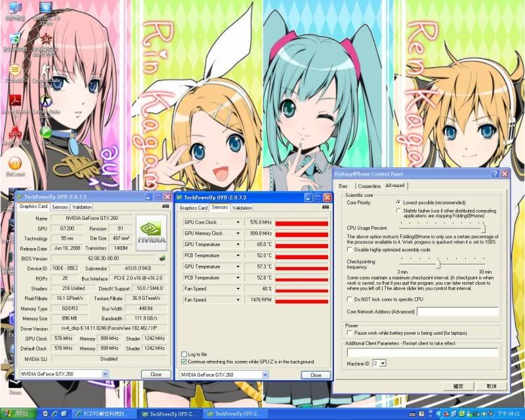Select Slightly higher core priority radio button
This screenshot has height=420, width=525.
point(398,211)
